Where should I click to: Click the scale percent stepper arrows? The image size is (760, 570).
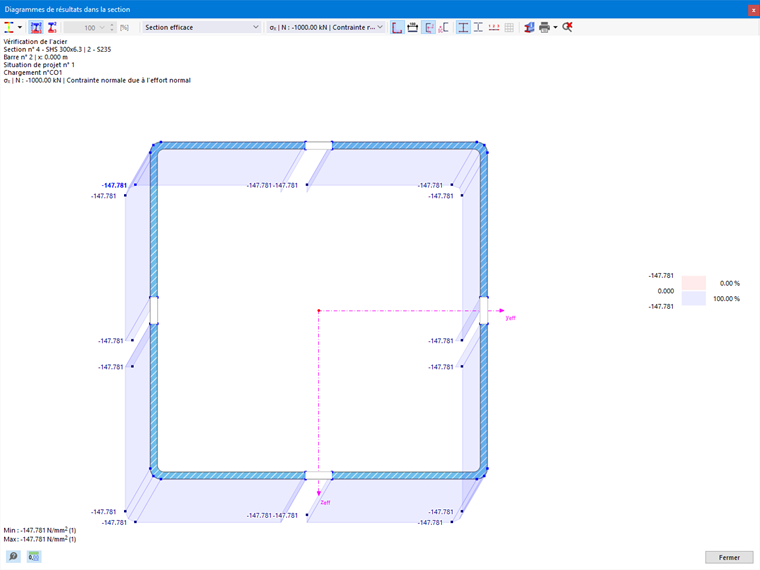click(112, 28)
